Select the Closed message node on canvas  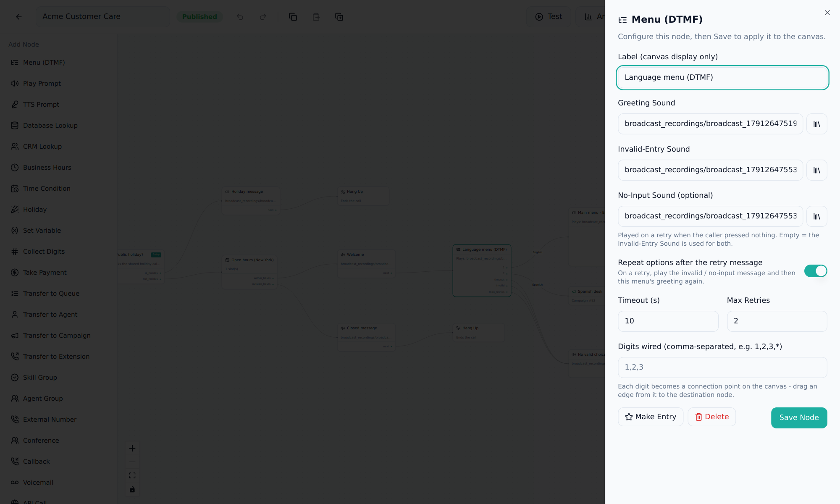point(366,337)
